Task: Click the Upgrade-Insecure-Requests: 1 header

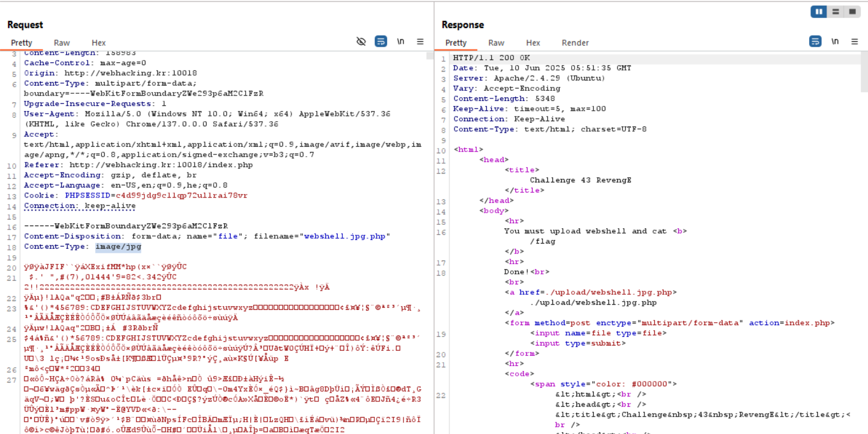Action: pyautogui.click(x=95, y=104)
